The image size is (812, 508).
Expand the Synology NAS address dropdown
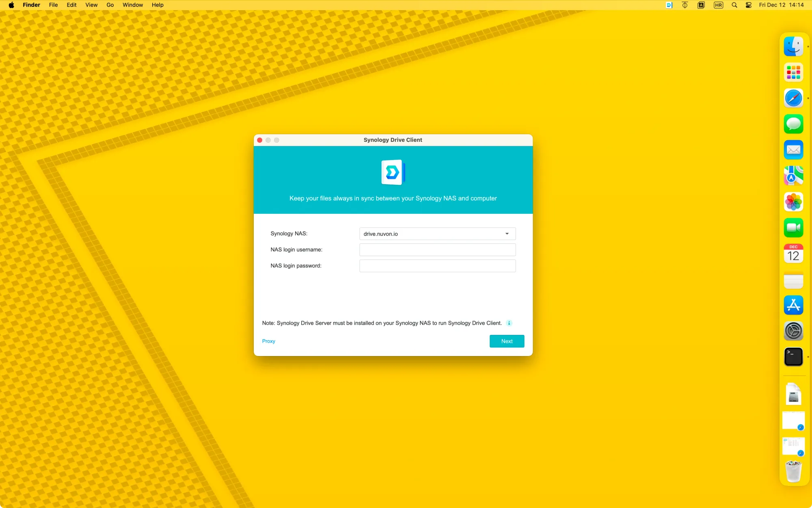point(507,234)
